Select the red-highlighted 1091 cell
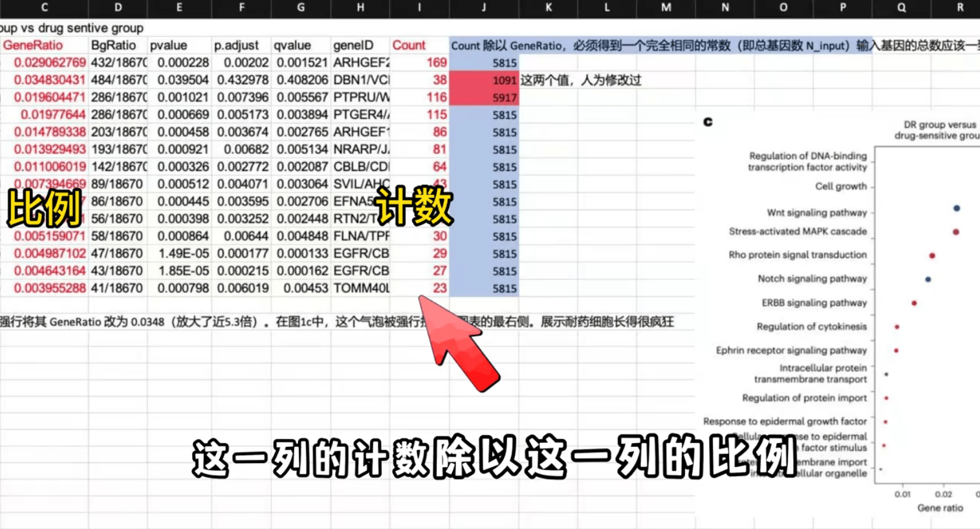 click(x=484, y=80)
